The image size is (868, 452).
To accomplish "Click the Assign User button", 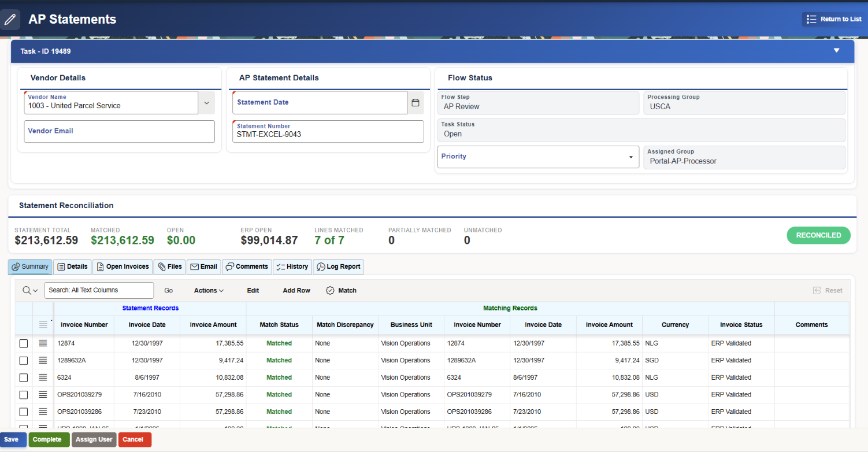I will [x=94, y=439].
